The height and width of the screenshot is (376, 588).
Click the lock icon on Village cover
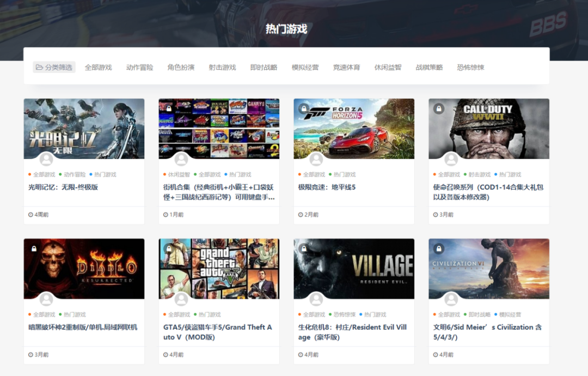304,248
